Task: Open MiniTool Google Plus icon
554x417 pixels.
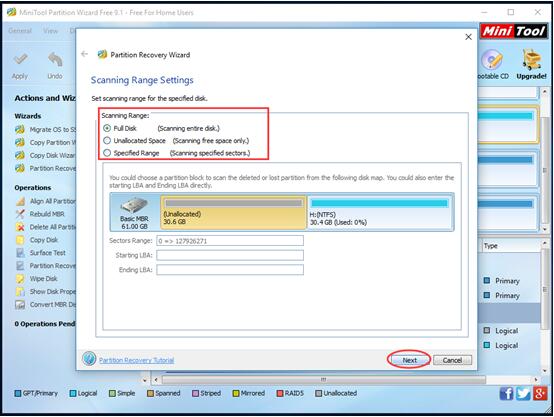Action: pyautogui.click(x=540, y=393)
